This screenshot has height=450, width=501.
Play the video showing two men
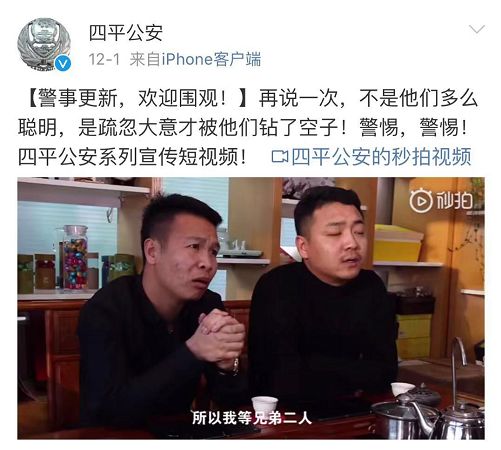click(251, 308)
